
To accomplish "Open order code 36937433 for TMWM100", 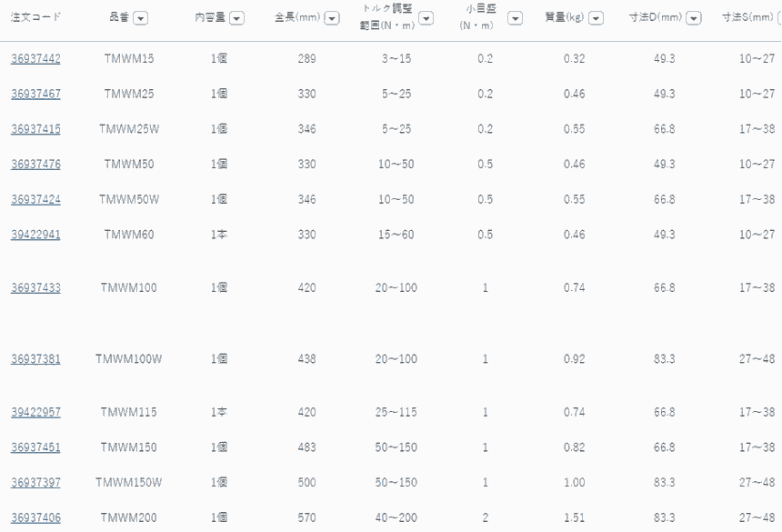I will pos(35,288).
